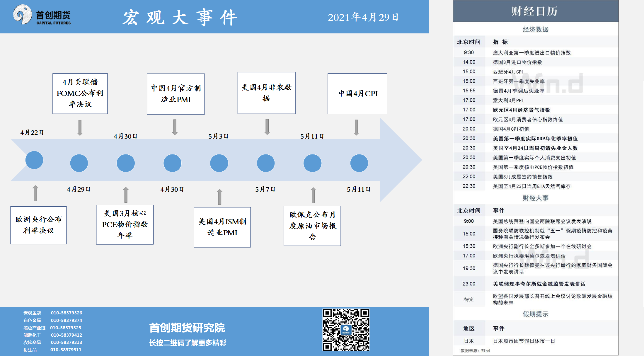Click the arrow below 美国4月非农数据 box

[x=267, y=127]
